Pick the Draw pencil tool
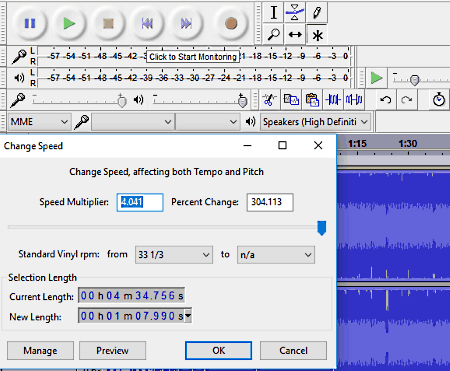 point(317,12)
